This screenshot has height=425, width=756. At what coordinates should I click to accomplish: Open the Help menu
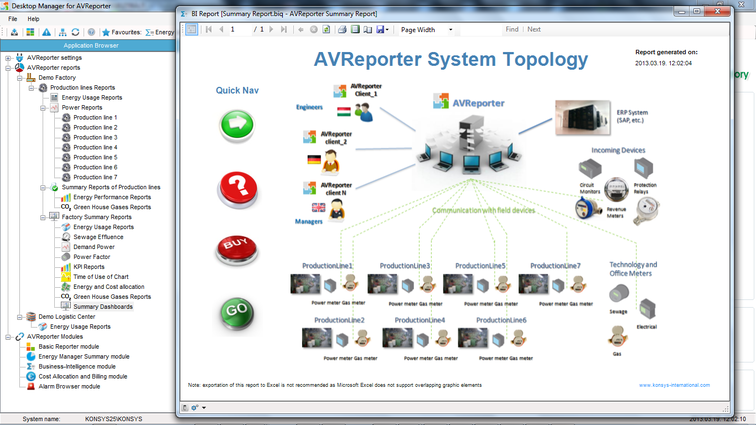click(x=33, y=19)
